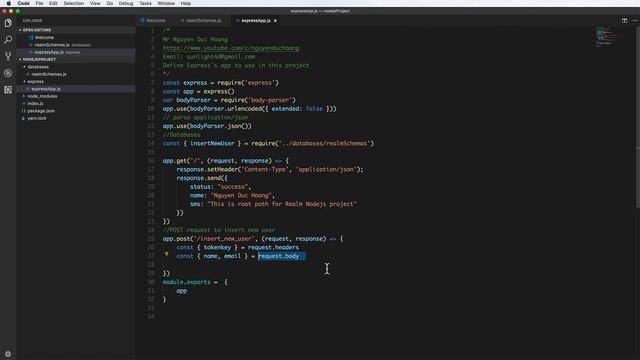
Task: Open package.json in the file tree
Action: (x=41, y=111)
